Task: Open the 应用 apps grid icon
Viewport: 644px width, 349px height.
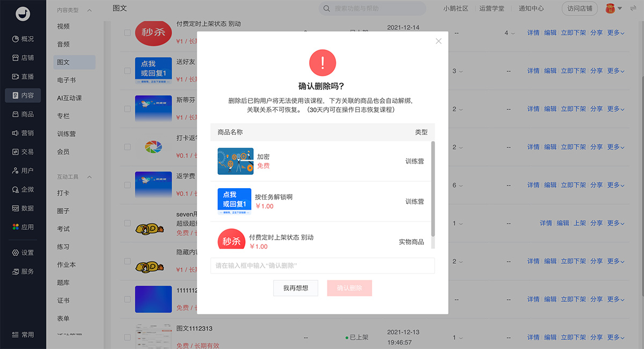Action: (16, 227)
